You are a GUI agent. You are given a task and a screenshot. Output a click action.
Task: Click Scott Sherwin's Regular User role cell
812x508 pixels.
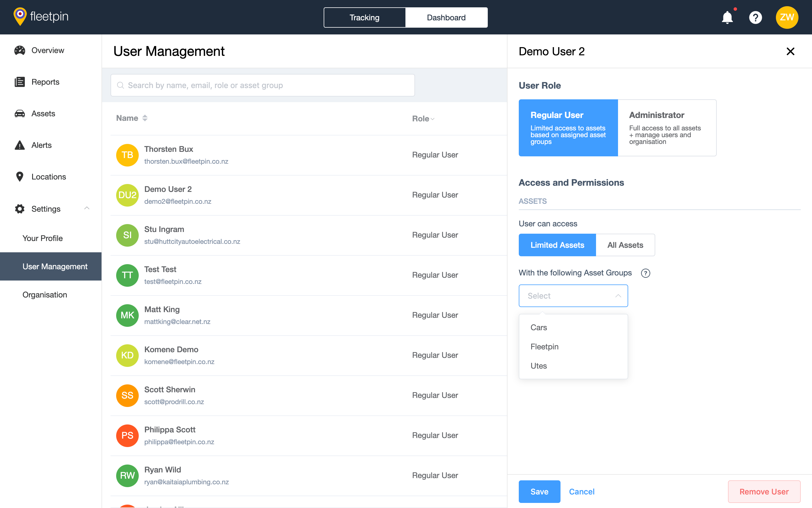[435, 395]
